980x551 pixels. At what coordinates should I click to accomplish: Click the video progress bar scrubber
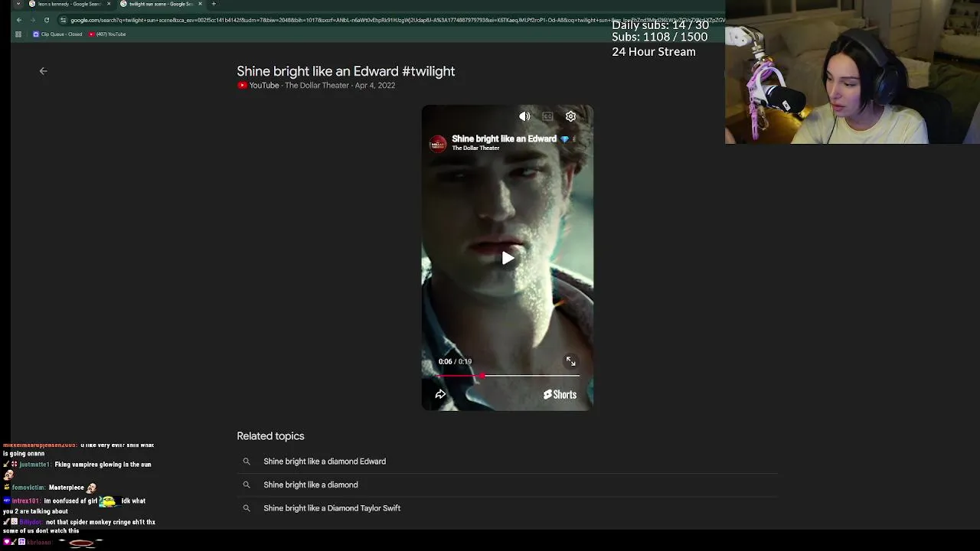click(x=482, y=376)
